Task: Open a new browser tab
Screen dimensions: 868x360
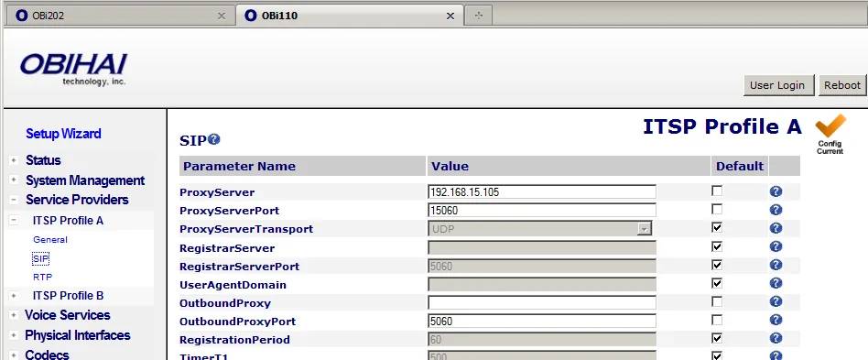Action: (x=479, y=16)
